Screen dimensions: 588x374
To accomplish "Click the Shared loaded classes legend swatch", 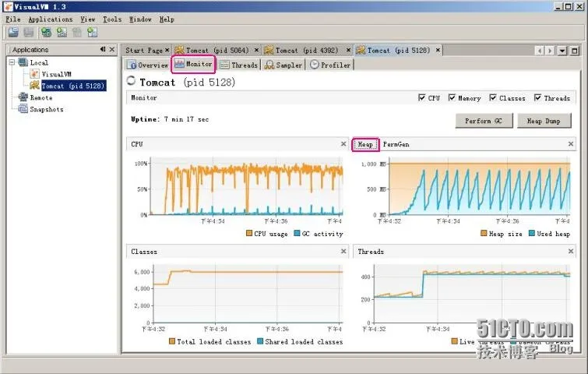I will [260, 341].
